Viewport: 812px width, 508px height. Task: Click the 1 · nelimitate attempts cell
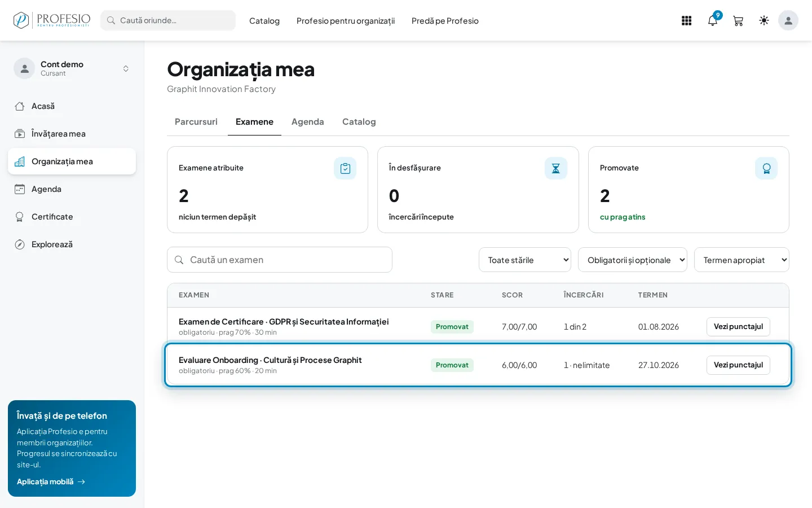click(x=586, y=365)
